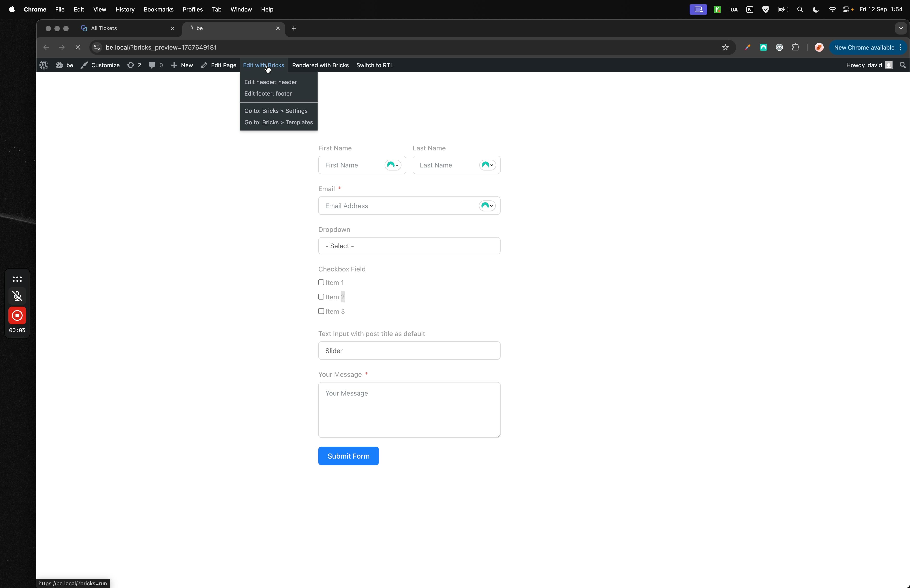Stop loading the page
Screen dimensions: 910x588
coord(77,47)
